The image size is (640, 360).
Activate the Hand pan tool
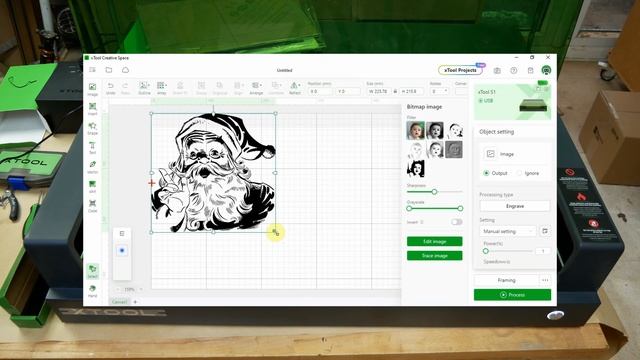pyautogui.click(x=93, y=291)
